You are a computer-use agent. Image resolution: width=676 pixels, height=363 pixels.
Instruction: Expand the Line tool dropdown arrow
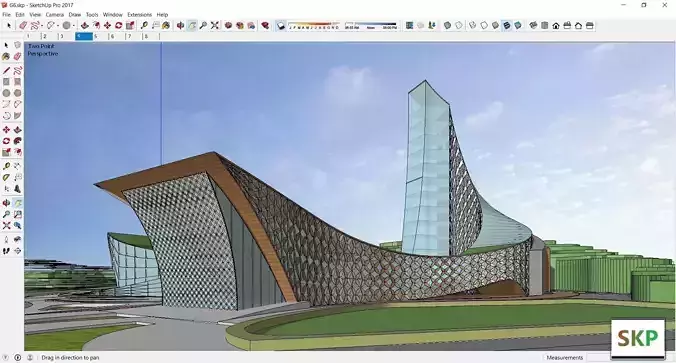tap(42, 26)
